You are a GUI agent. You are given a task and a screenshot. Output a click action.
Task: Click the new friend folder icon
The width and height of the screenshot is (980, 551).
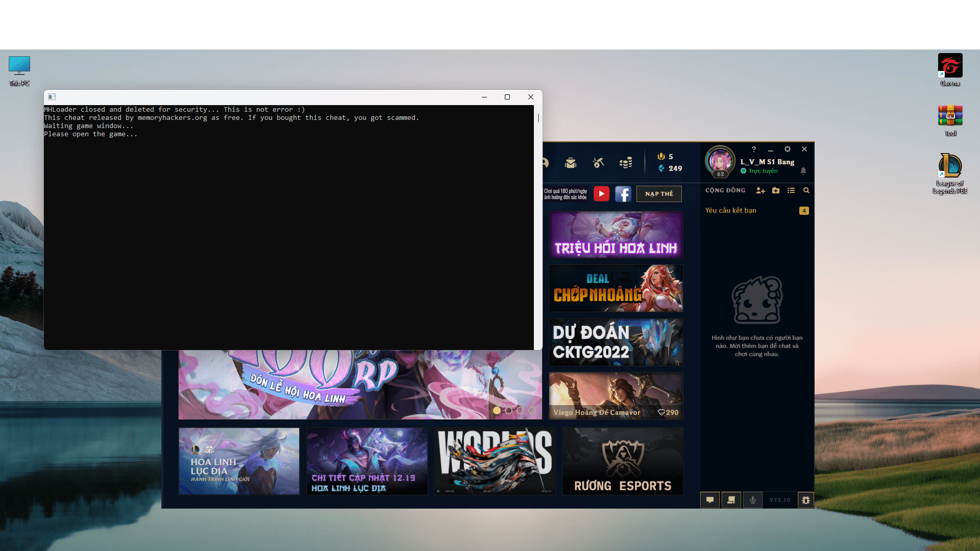point(776,190)
